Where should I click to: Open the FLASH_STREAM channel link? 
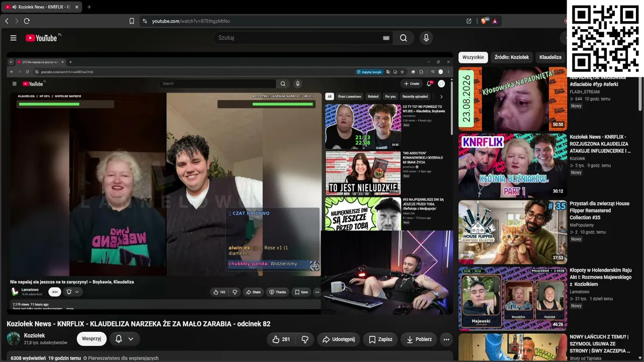[x=584, y=92]
